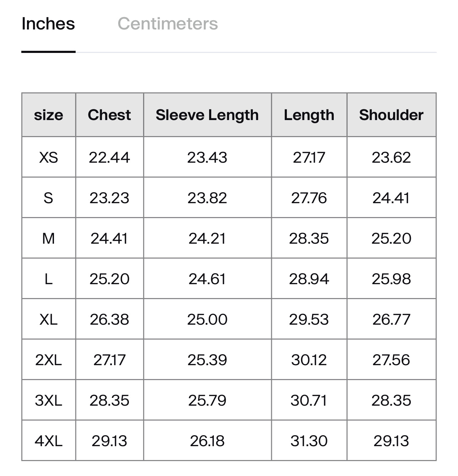The width and height of the screenshot is (458, 476).
Task: Click the S sleeve length value 23.82
Action: [207, 198]
